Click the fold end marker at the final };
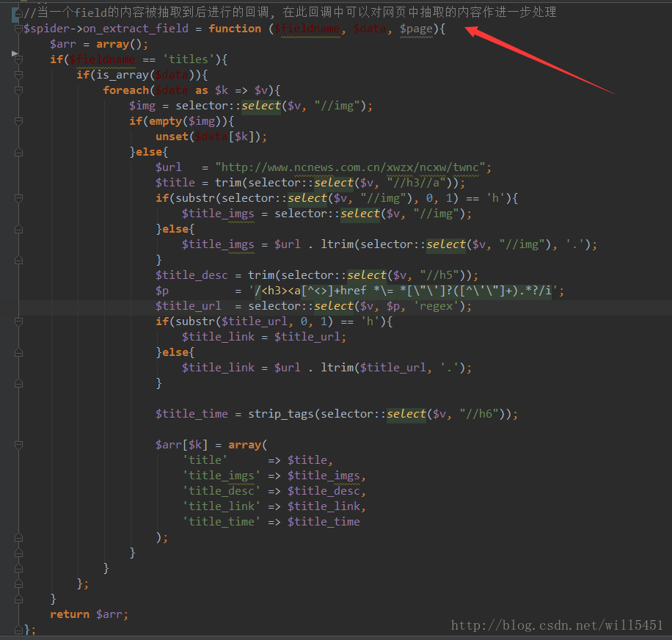 point(18,630)
